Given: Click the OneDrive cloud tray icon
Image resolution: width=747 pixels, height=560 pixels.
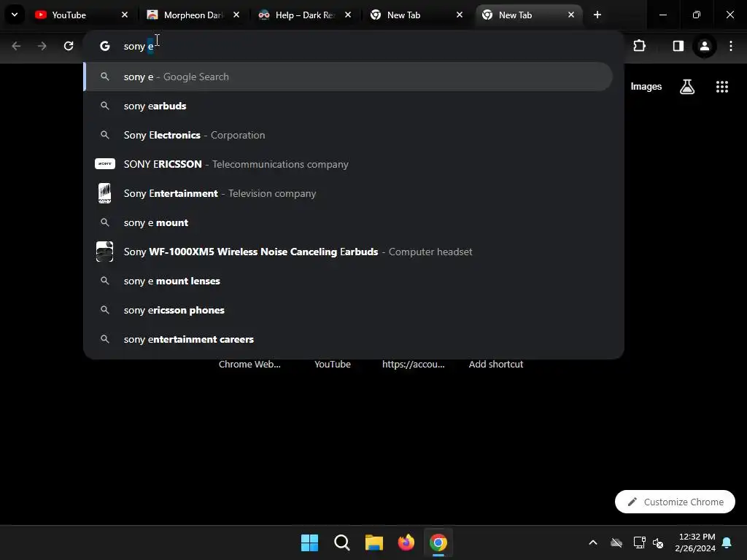Looking at the screenshot, I should tap(616, 542).
